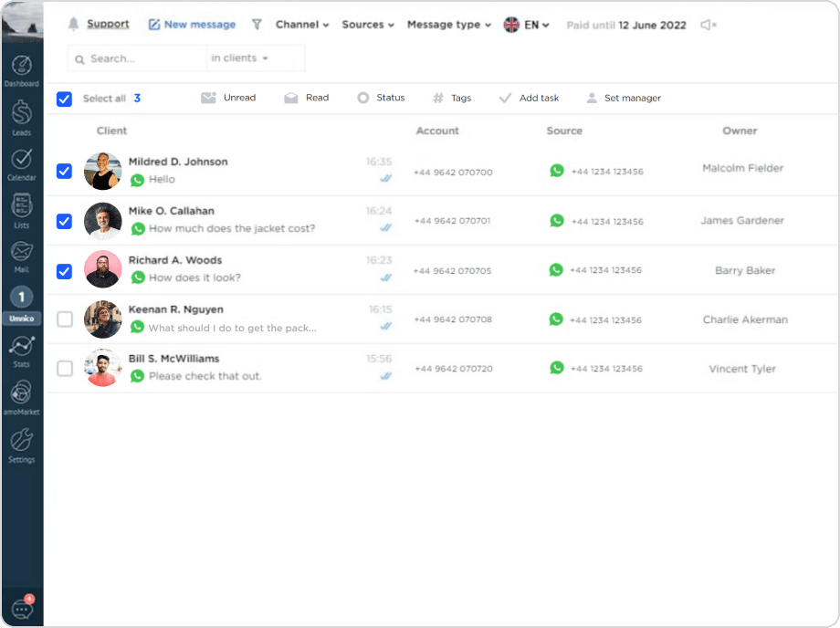Open amoMarket from the sidebar
This screenshot has height=628, width=840.
(x=22, y=397)
